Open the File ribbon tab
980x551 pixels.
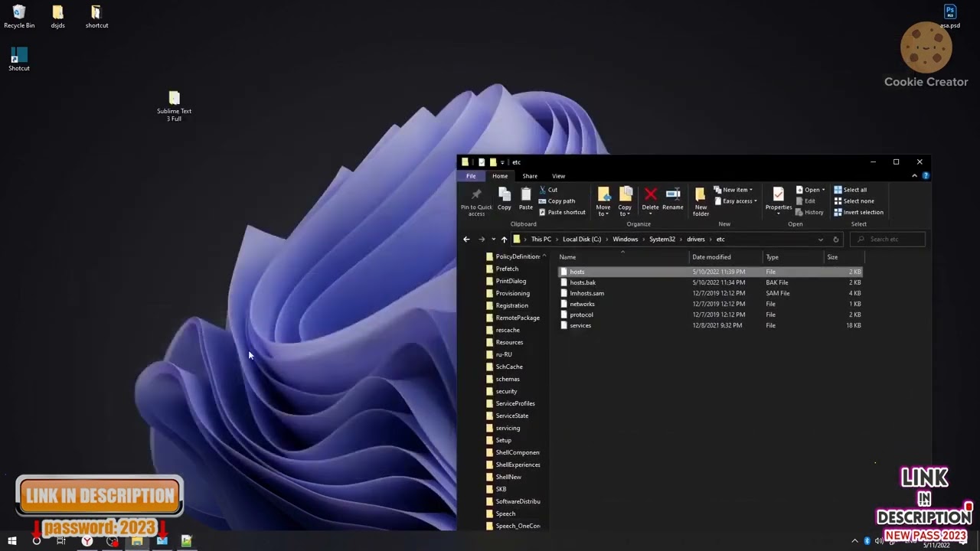471,176
